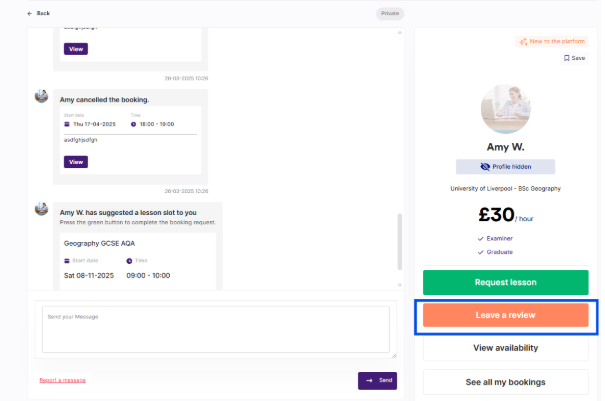The width and height of the screenshot is (605, 401).
Task: Focus the Send your Message text box
Action: point(215,330)
